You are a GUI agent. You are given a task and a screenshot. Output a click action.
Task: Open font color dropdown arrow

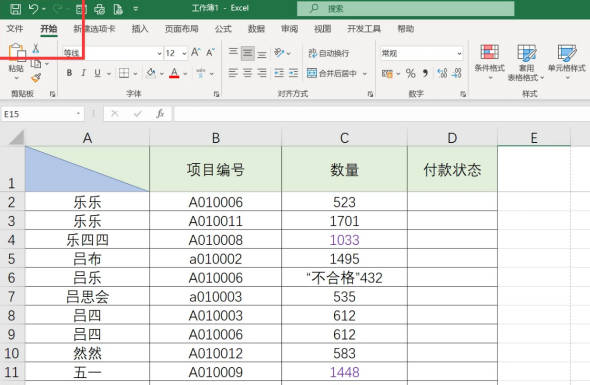(x=185, y=74)
